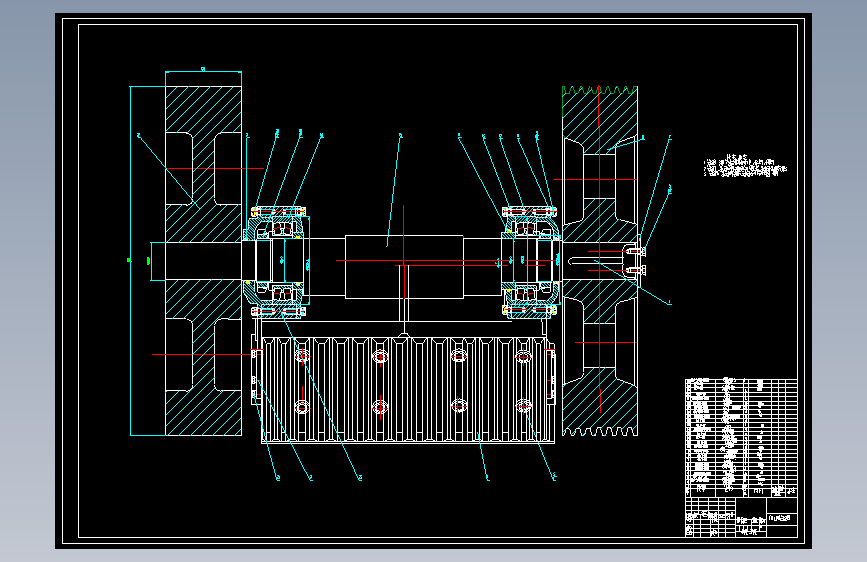Click the green marker at the left dimension line
Screen dimensions: 867x562
[x=129, y=260]
